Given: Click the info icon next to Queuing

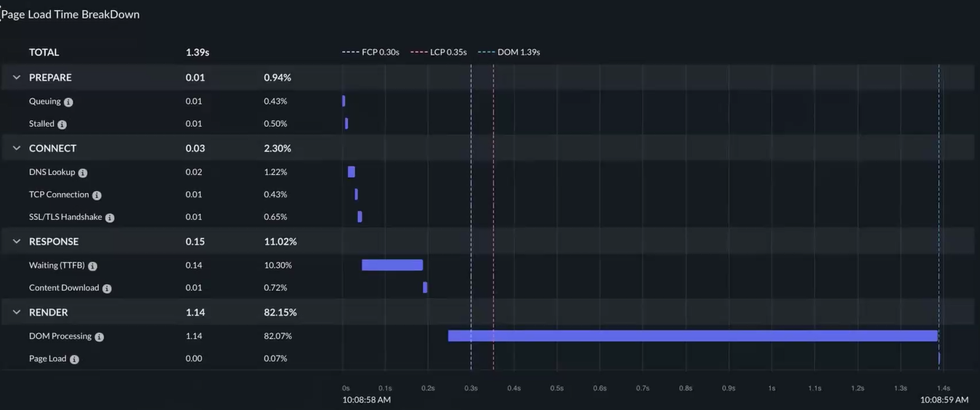Looking at the screenshot, I should (x=68, y=102).
